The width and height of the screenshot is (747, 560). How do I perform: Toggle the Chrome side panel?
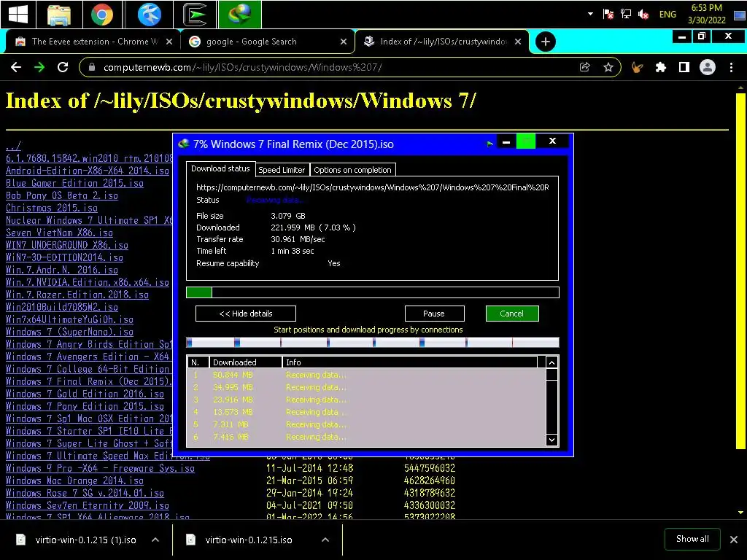(x=684, y=67)
